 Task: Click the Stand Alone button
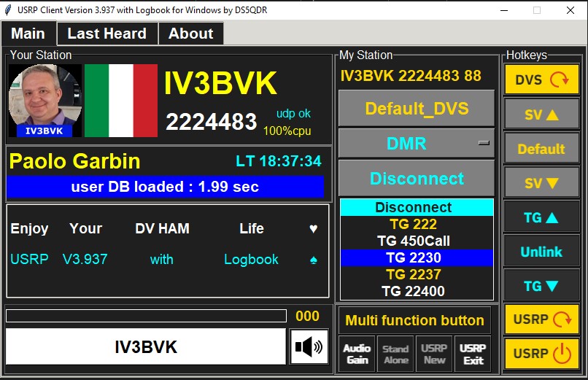(x=396, y=354)
